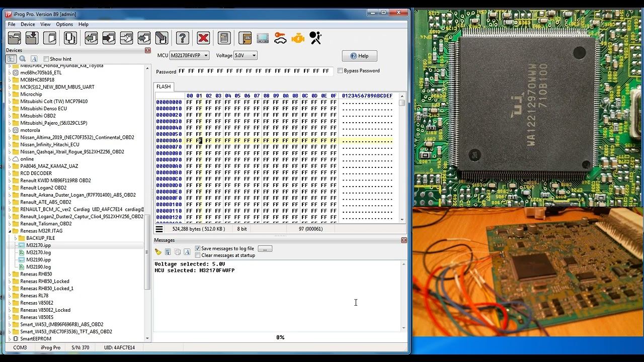The width and height of the screenshot is (644, 362).
Task: Tick the Bypass Password checkbox
Action: coord(340,70)
